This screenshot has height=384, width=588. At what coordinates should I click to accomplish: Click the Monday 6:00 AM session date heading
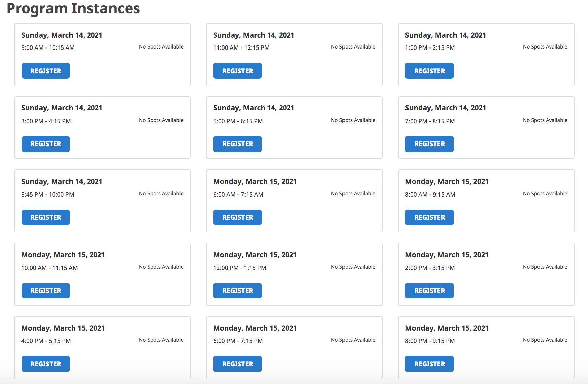tap(255, 182)
